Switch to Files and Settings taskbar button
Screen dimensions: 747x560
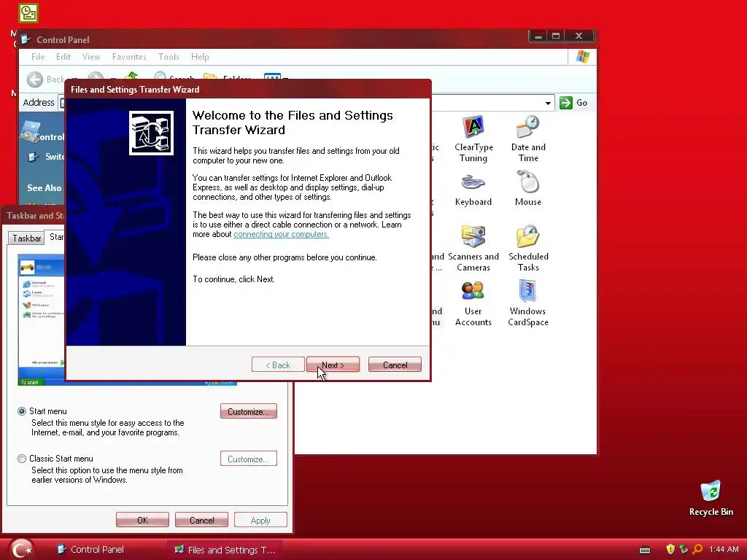click(225, 550)
